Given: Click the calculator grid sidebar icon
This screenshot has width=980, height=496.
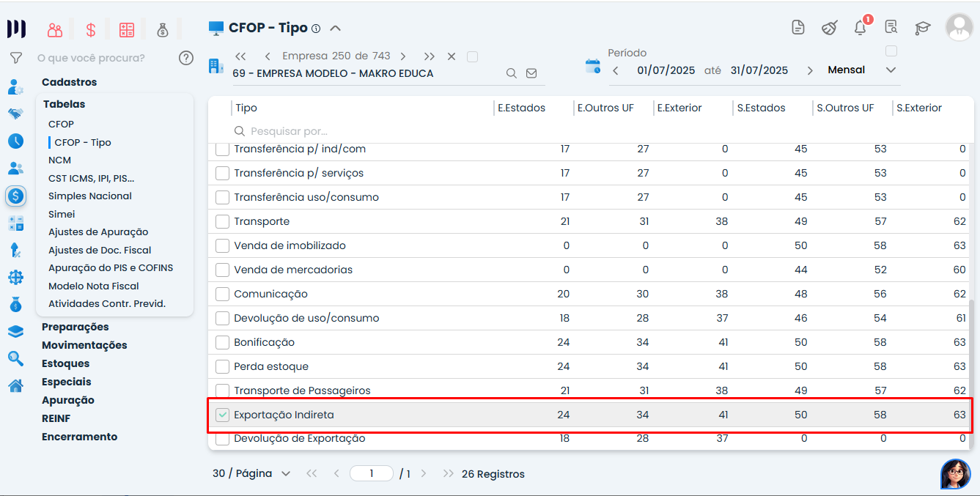Looking at the screenshot, I should 15,223.
